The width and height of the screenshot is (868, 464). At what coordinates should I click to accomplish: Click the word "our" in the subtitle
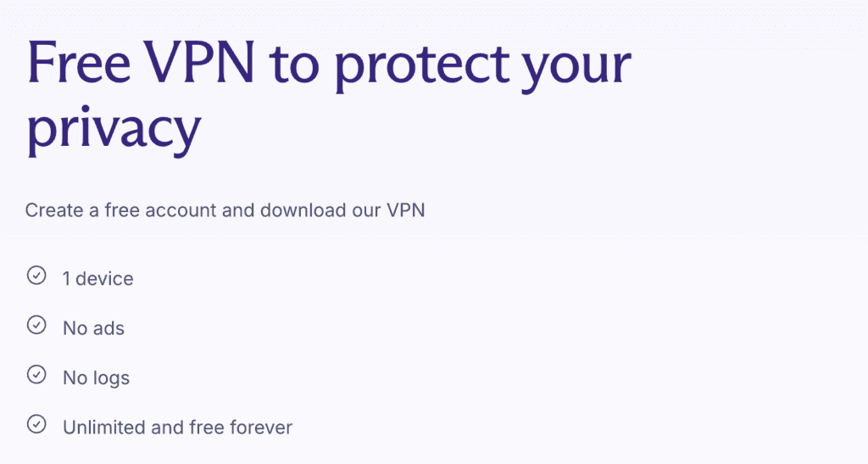coord(362,210)
